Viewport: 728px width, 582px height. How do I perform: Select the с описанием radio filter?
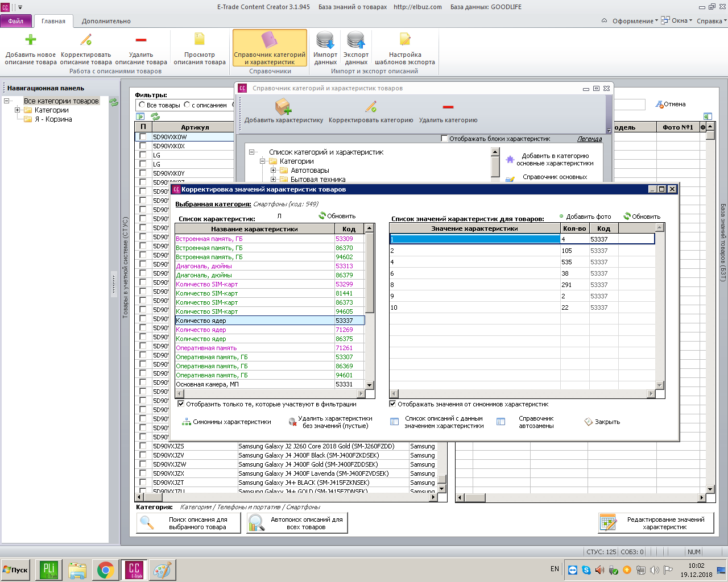[187, 105]
